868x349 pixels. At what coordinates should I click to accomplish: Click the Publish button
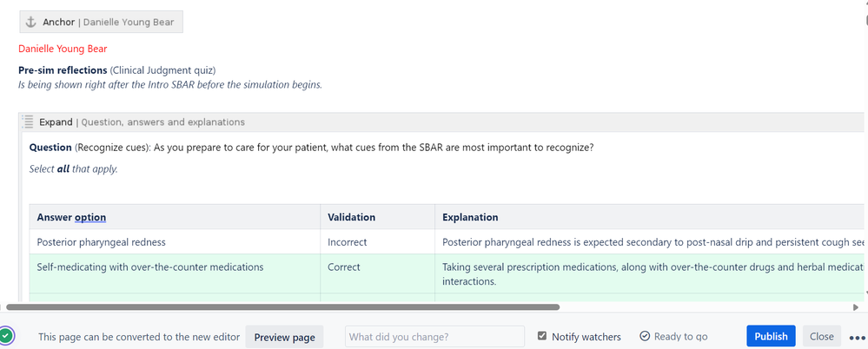click(771, 336)
